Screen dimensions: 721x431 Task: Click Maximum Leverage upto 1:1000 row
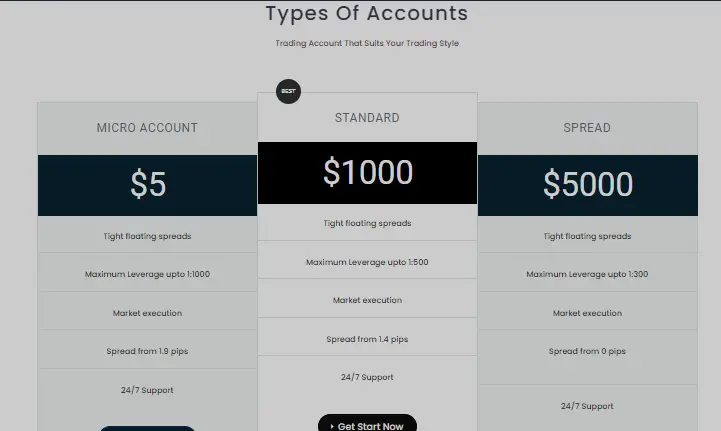147,274
